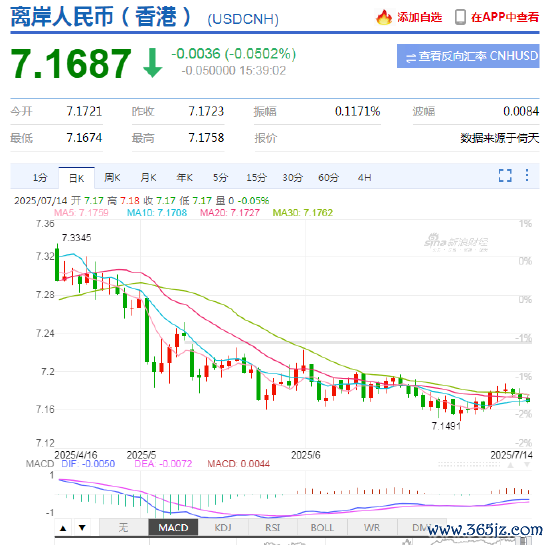Image resolution: width=550 pixels, height=545 pixels.
Task: Select the WR indicator
Action: point(372,527)
